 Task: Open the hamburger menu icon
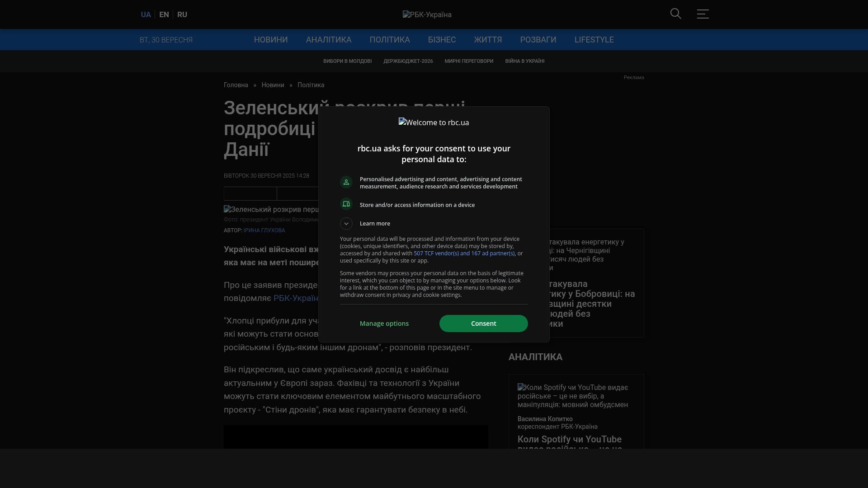(x=703, y=14)
